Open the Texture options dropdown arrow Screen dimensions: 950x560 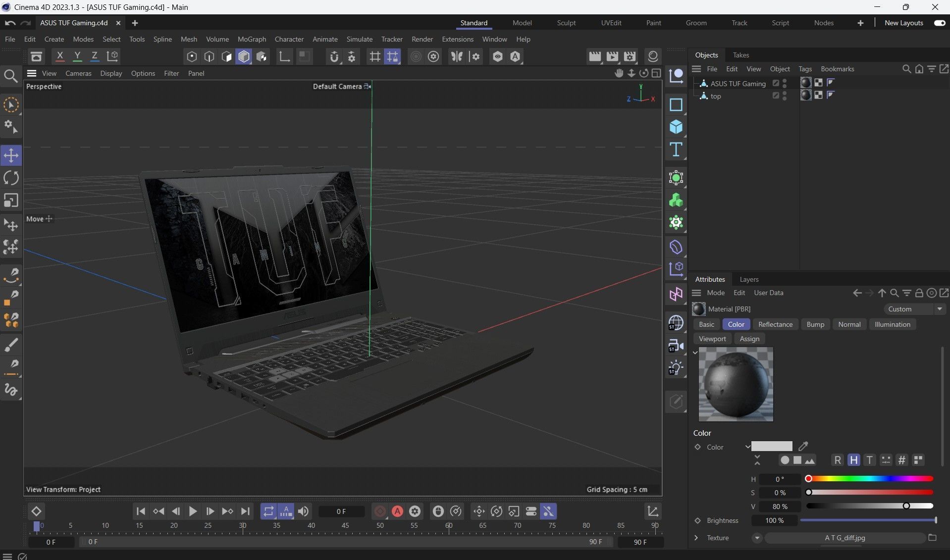[757, 538]
